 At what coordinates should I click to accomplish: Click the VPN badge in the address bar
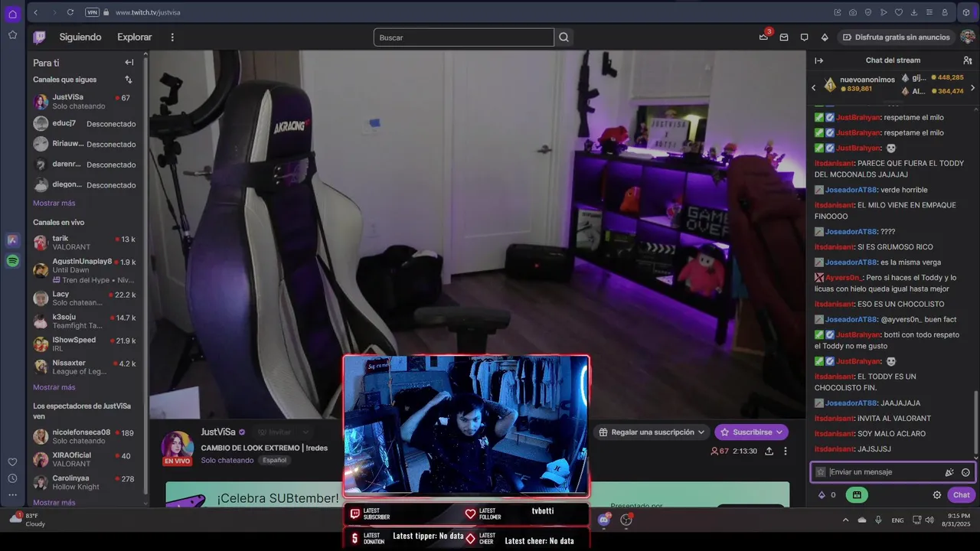pyautogui.click(x=92, y=12)
